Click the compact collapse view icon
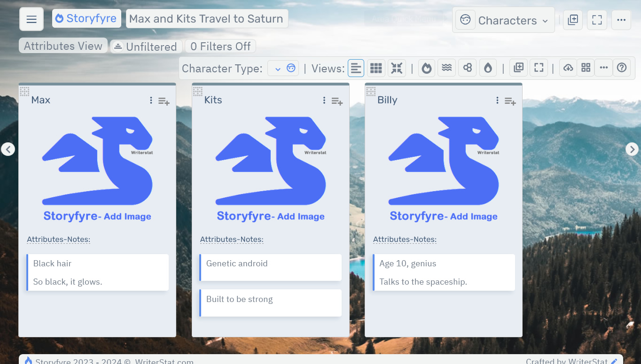The image size is (641, 364). 397,68
